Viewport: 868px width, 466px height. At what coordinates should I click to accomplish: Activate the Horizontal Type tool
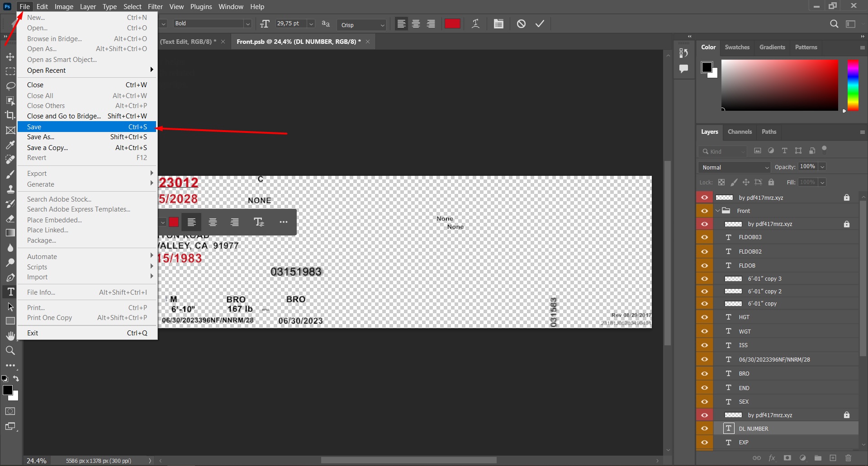click(10, 292)
